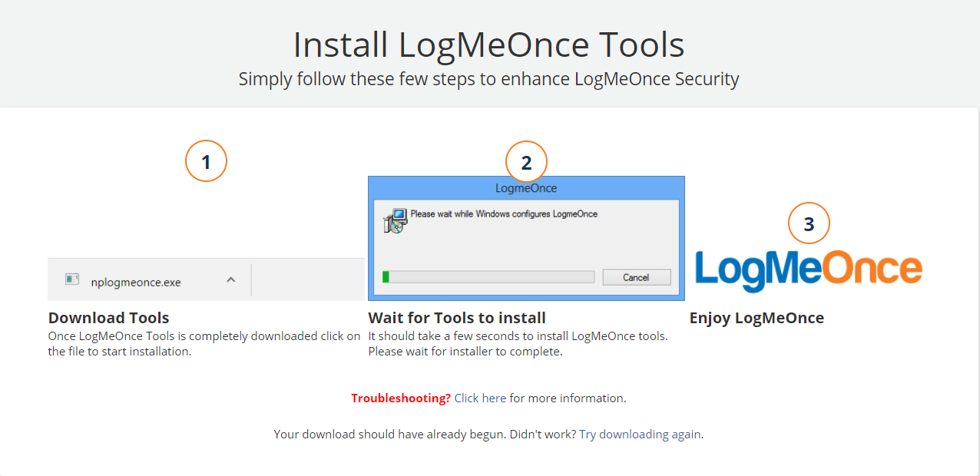Expand the nplogmeonce.exe download chevron
Image resolution: width=980 pixels, height=476 pixels.
(x=230, y=280)
